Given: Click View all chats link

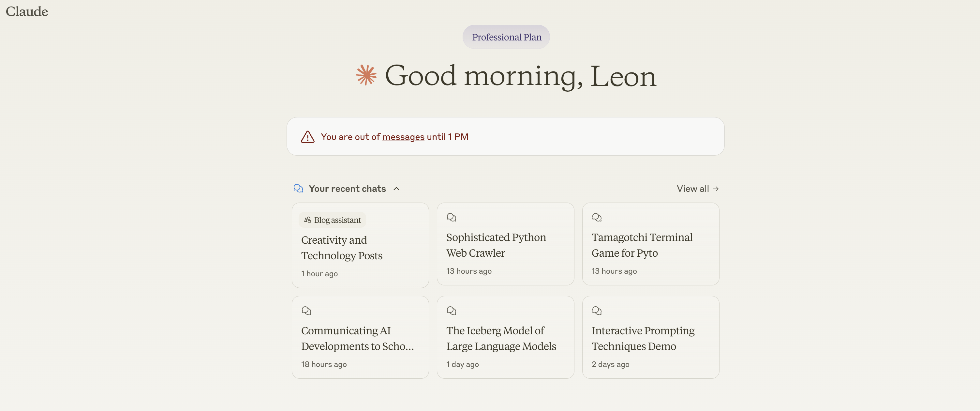Looking at the screenshot, I should pos(697,189).
